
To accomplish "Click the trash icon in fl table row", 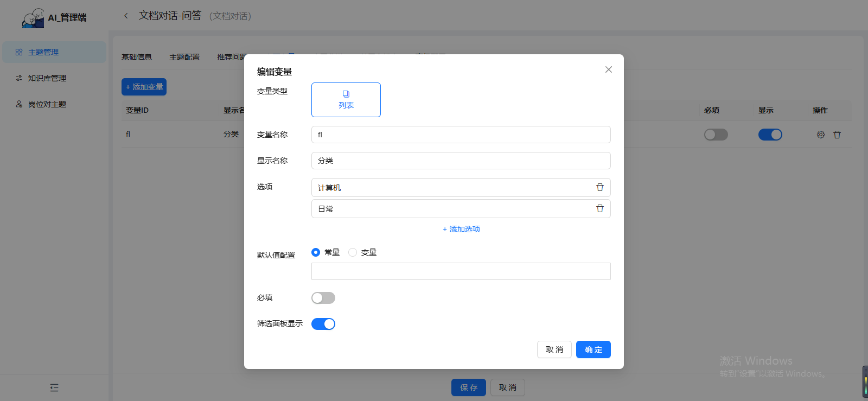I will click(837, 135).
